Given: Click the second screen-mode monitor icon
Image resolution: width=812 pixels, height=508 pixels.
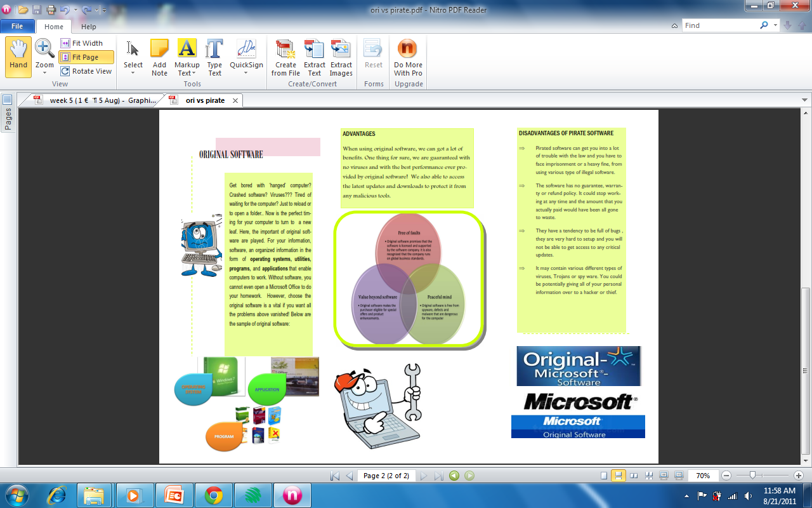Looking at the screenshot, I should pyautogui.click(x=679, y=476).
